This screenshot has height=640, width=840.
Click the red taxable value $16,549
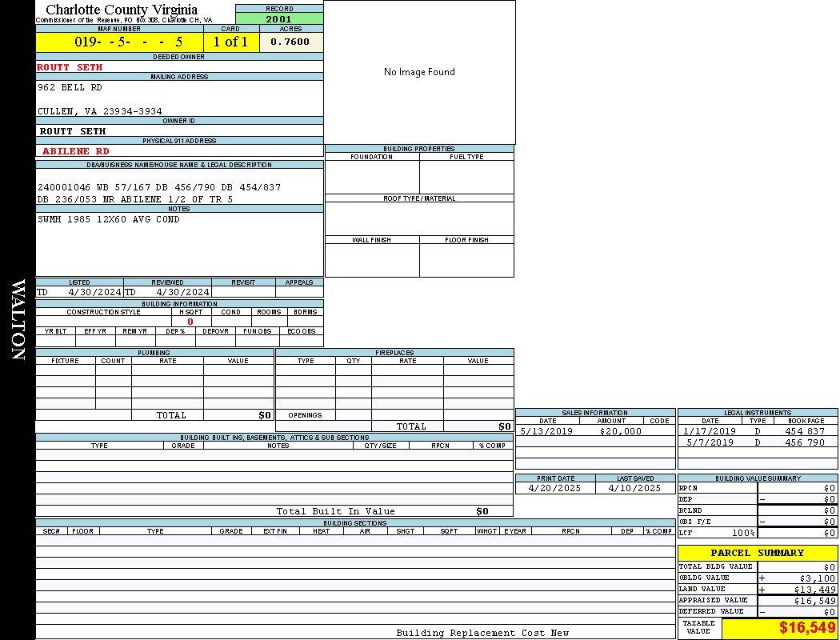(x=806, y=629)
